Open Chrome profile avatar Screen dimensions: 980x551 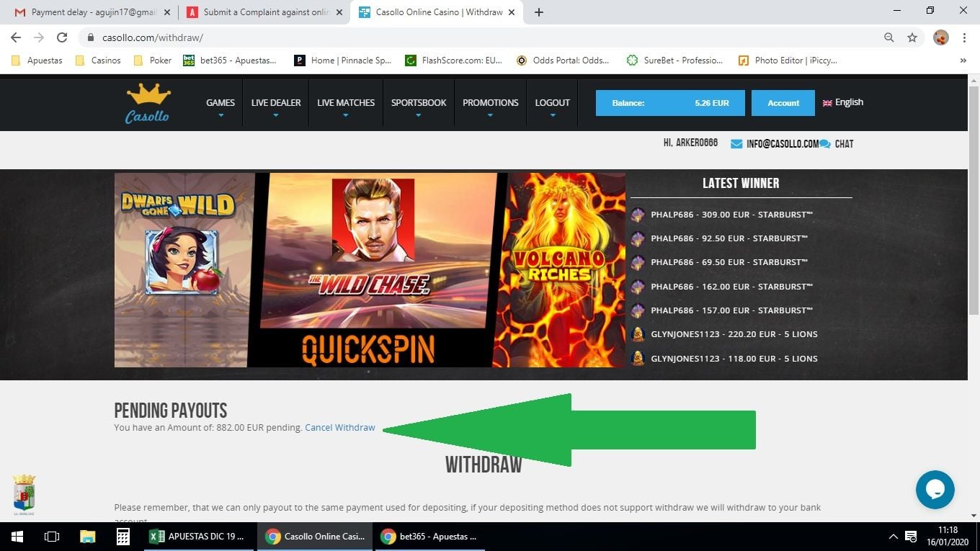(940, 37)
